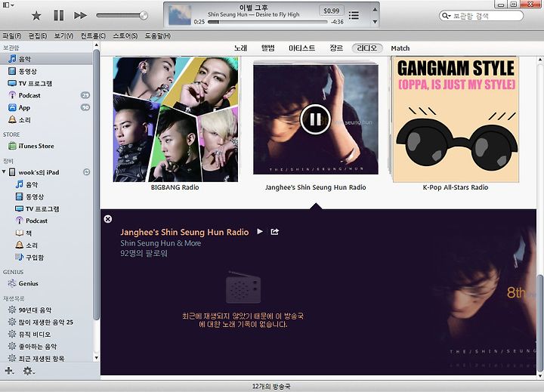The height and width of the screenshot is (392, 544).
Task: Pause Janghee's Shin Seung Hun Radio via artwork overlay
Action: pos(315,119)
